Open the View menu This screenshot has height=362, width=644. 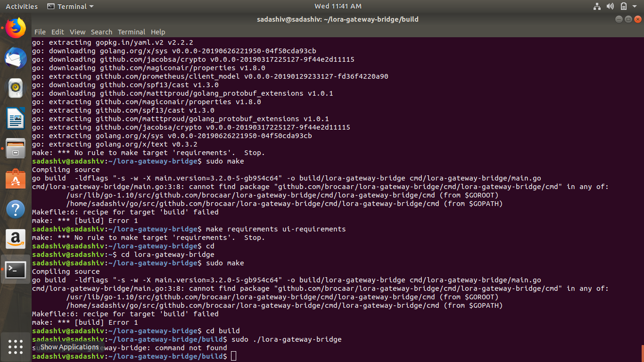[77, 32]
